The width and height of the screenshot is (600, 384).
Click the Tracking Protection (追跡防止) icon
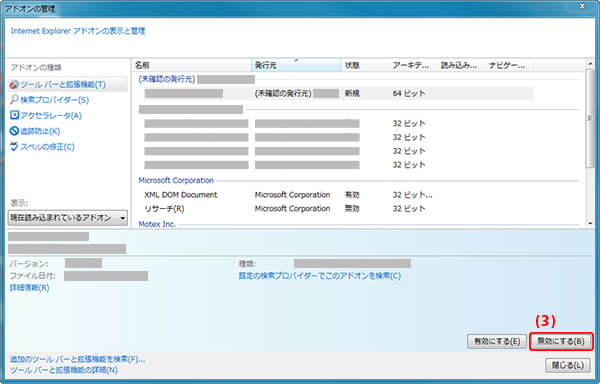[x=14, y=131]
